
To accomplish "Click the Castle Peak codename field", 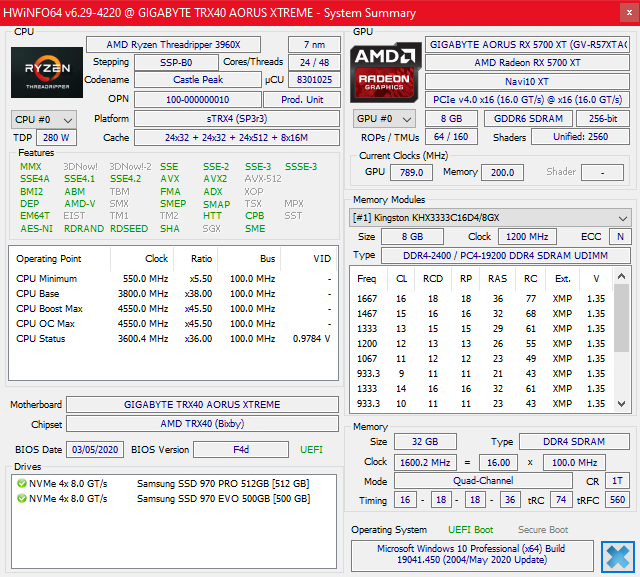I will [x=198, y=80].
